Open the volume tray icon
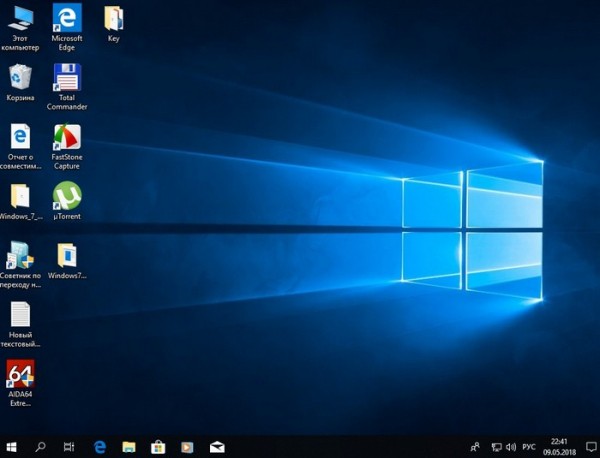The image size is (600, 458). 511,447
